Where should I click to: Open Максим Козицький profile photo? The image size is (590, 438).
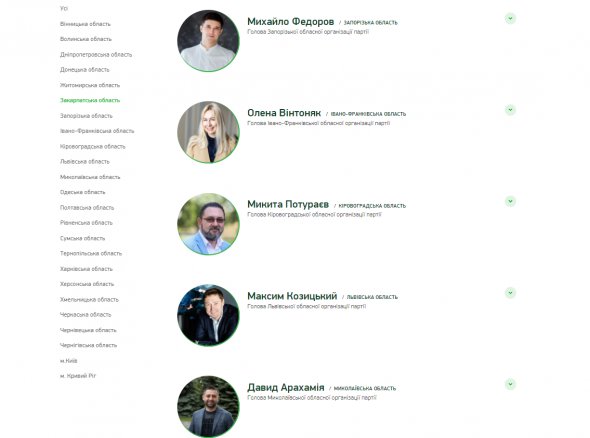(x=208, y=315)
